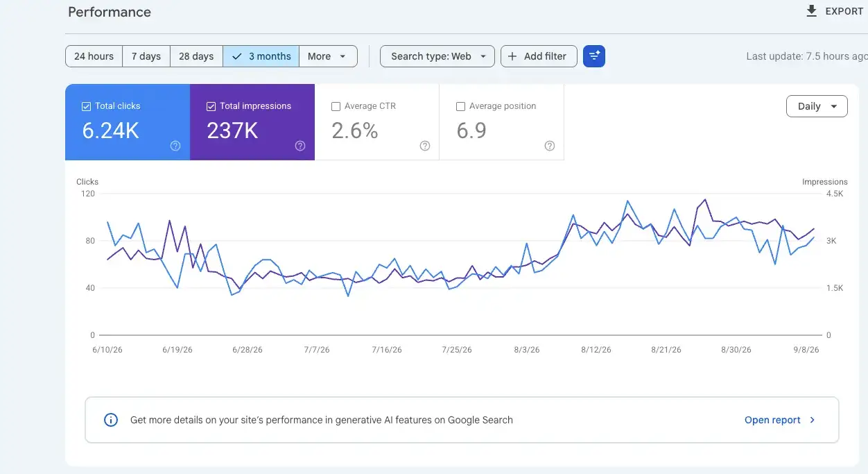Click the Last update timestamp text
The width and height of the screenshot is (868, 474).
click(807, 56)
